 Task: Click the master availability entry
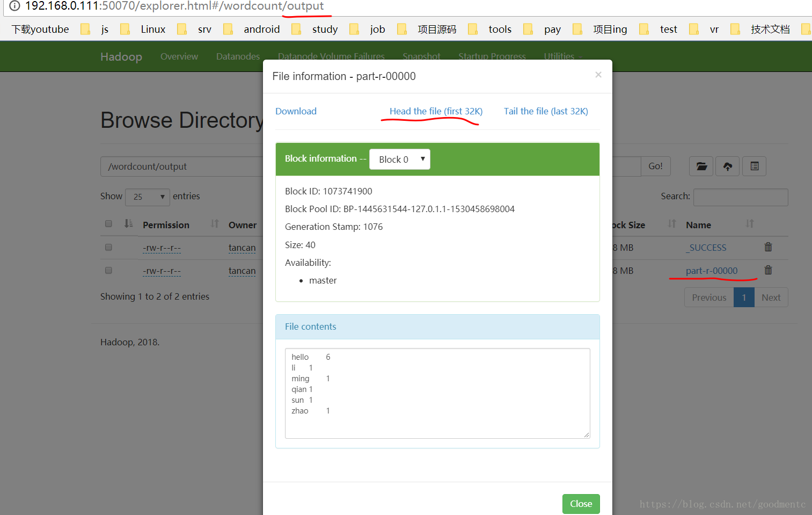[323, 280]
